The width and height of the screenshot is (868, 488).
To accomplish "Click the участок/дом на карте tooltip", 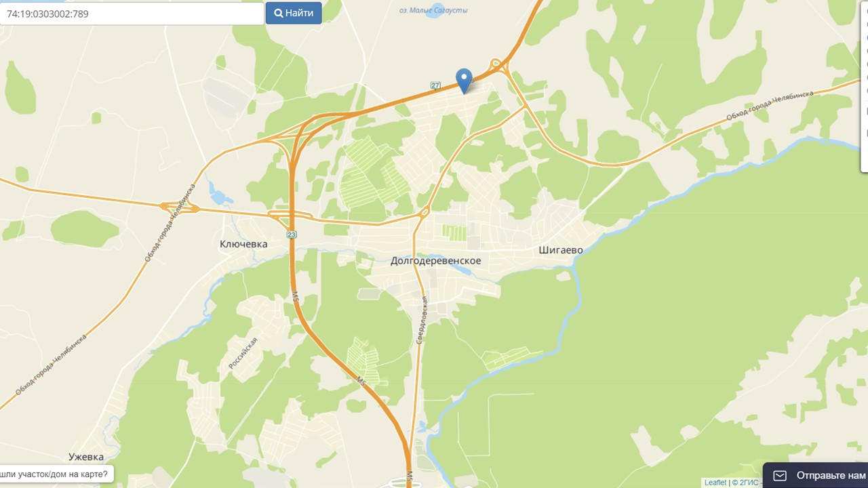I will (x=56, y=474).
